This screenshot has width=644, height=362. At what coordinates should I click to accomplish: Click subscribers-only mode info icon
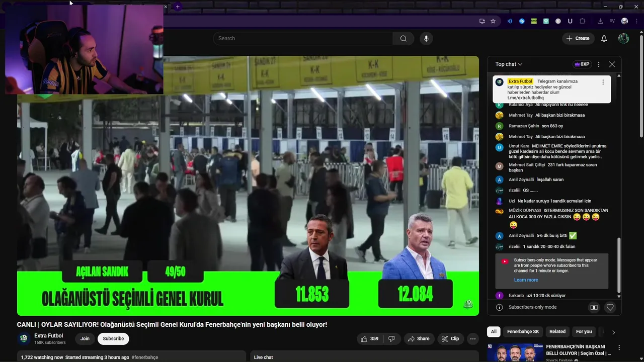pyautogui.click(x=500, y=307)
